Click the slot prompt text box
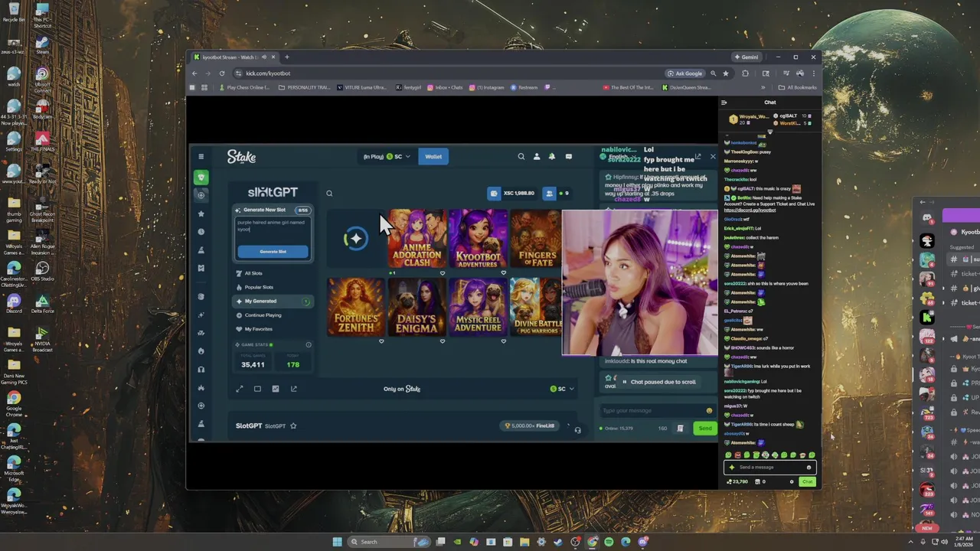Viewport: 980px width, 551px height. point(273,230)
